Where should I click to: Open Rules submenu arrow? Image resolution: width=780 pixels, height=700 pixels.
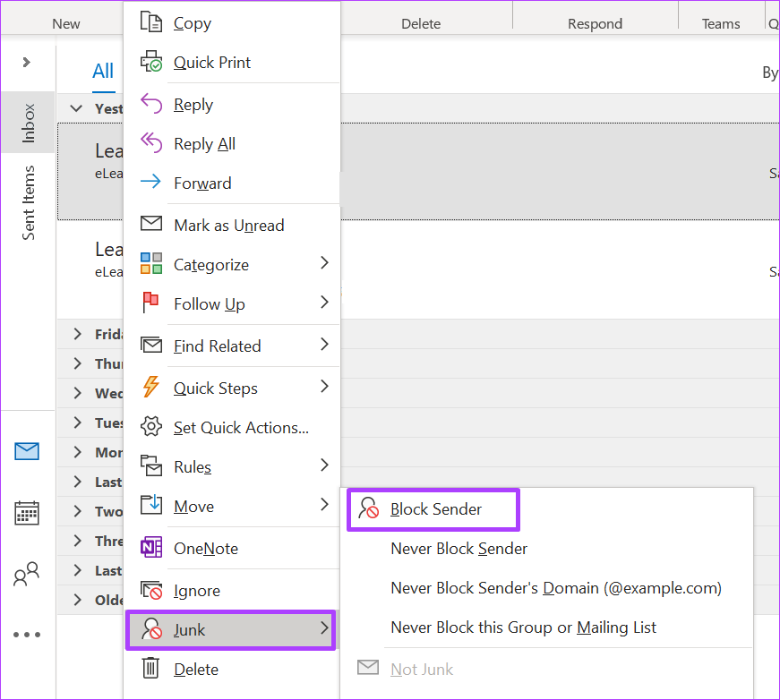click(324, 465)
